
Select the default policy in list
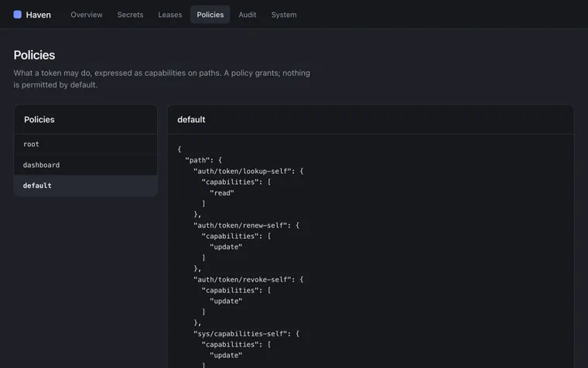[x=86, y=186]
